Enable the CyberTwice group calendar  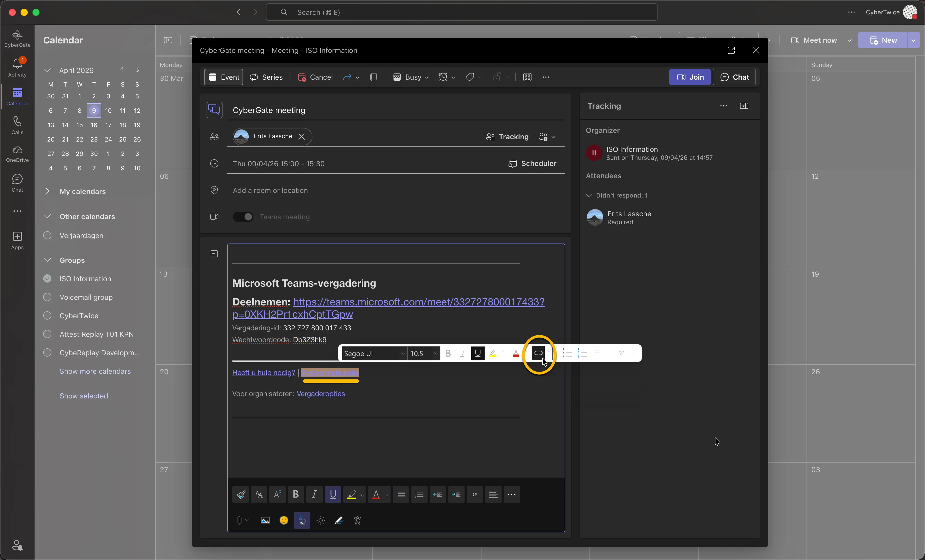(47, 315)
